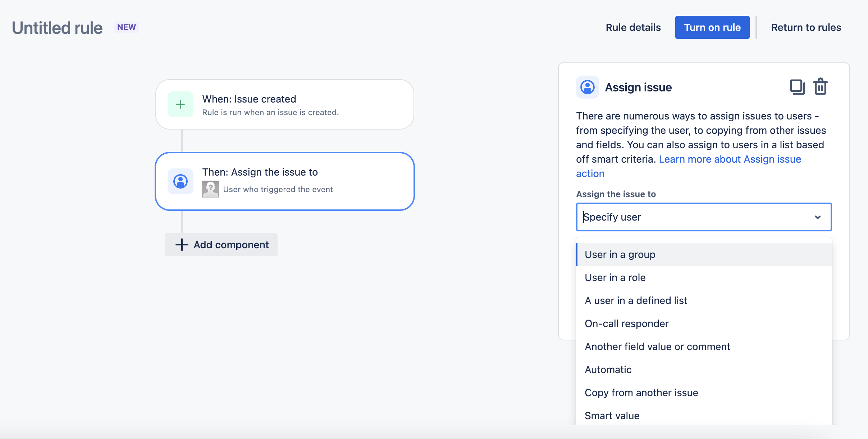
Task: Click the question mark user placeholder icon
Action: [x=210, y=189]
